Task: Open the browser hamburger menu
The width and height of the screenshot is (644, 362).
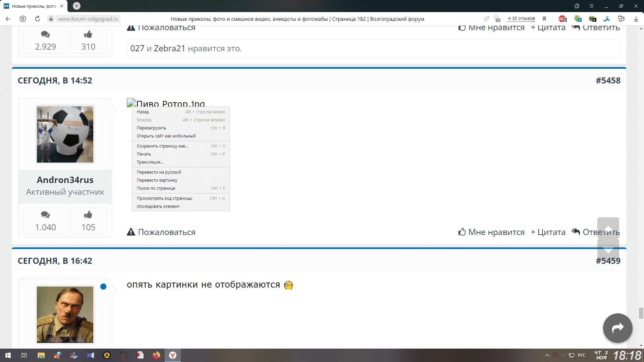Action: 592,6
